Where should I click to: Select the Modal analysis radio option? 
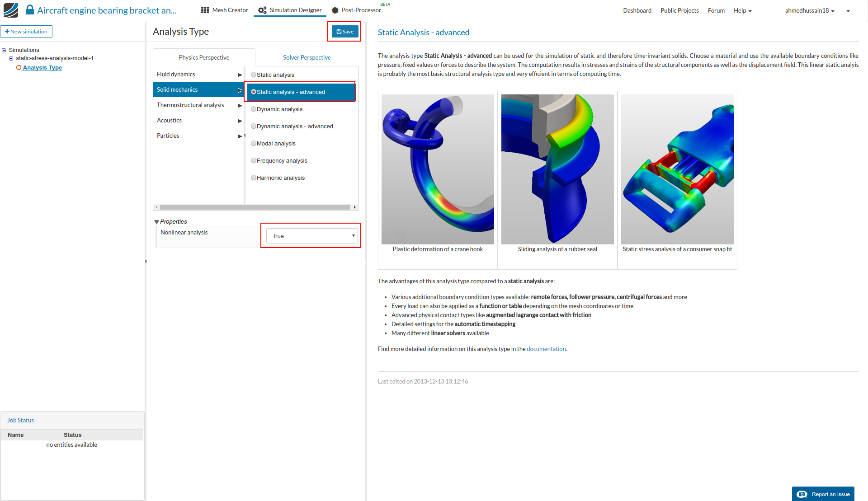[x=254, y=143]
